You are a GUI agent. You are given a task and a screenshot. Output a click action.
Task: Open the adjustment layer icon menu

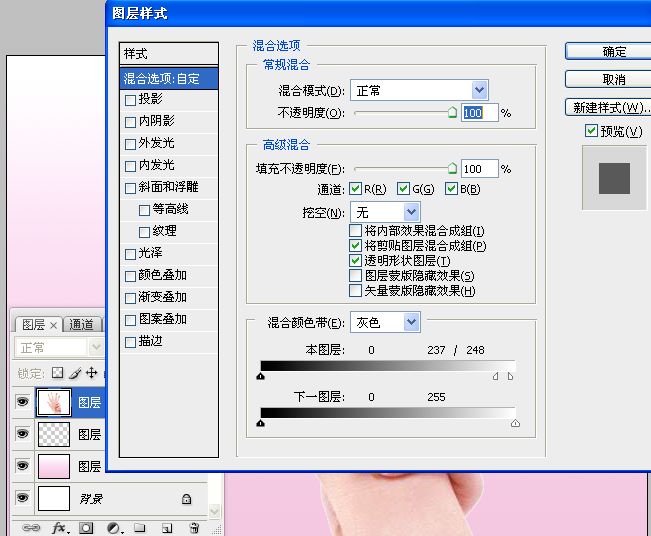pyautogui.click(x=114, y=528)
